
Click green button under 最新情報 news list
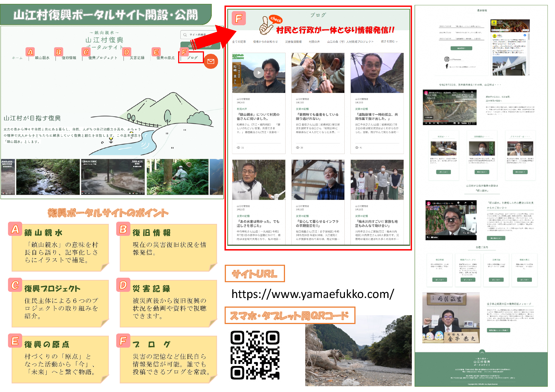(461, 48)
